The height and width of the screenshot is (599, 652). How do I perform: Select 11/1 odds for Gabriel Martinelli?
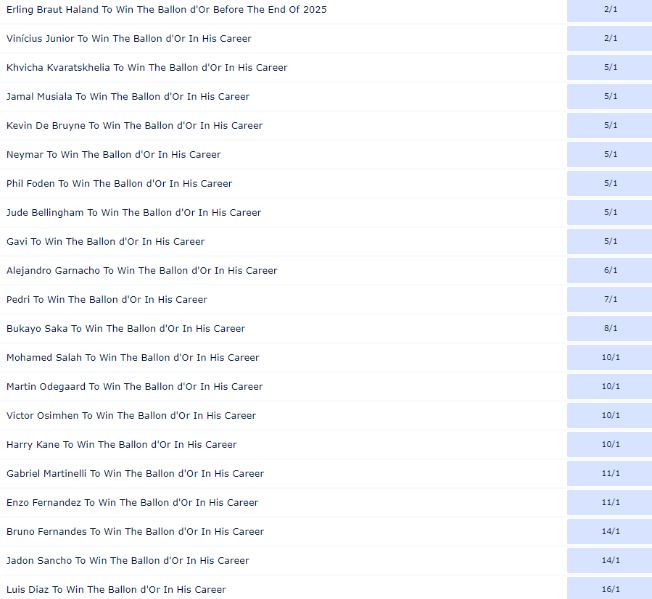(610, 473)
